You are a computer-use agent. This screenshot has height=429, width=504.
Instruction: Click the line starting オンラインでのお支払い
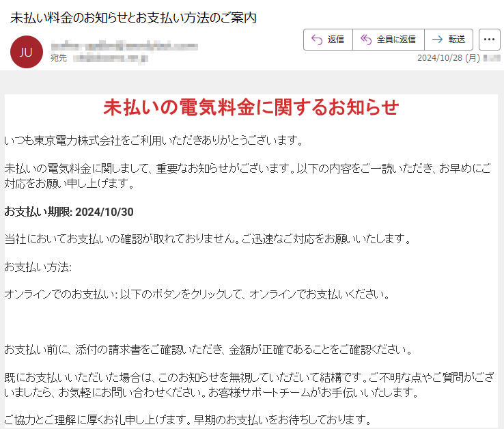(x=197, y=294)
